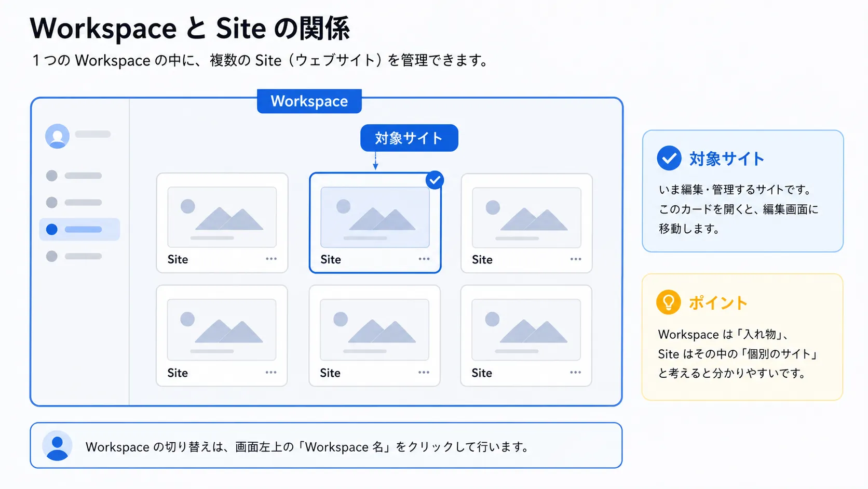Click the 対象サイト callout label above the cards

pyautogui.click(x=409, y=138)
